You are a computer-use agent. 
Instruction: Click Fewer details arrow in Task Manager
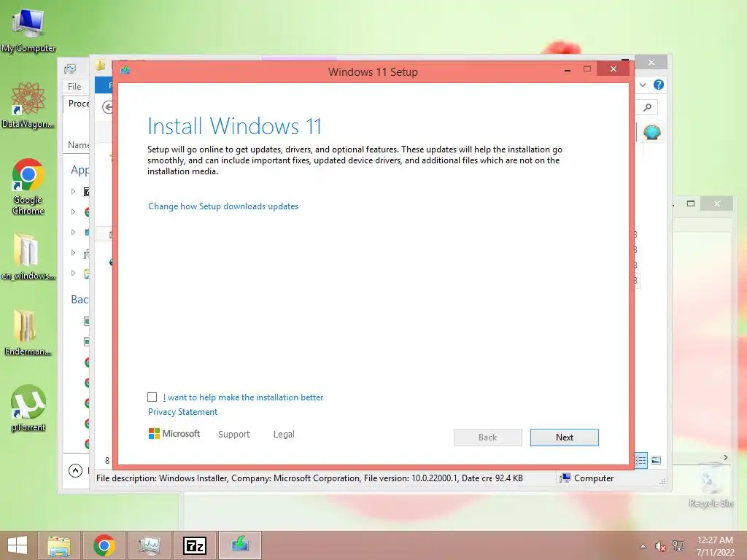75,470
